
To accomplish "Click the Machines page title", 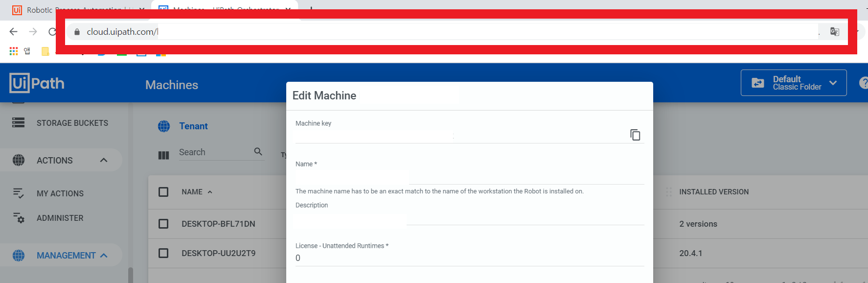I will 172,85.
